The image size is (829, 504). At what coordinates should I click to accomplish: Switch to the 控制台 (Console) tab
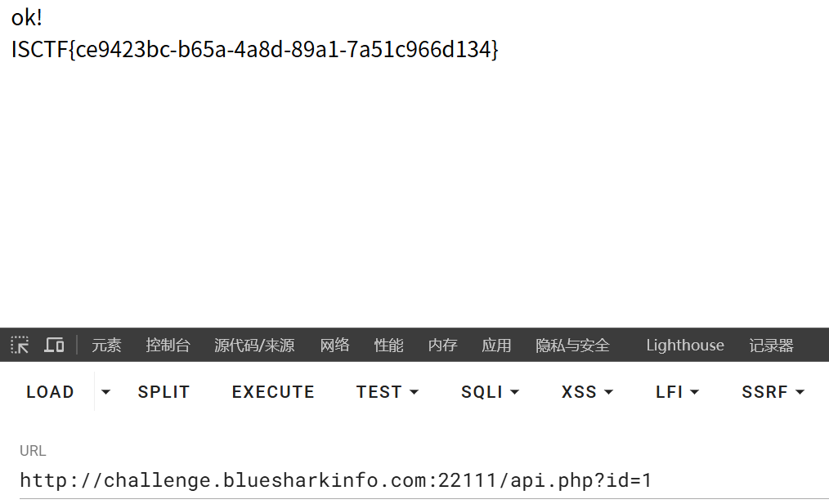(x=168, y=346)
